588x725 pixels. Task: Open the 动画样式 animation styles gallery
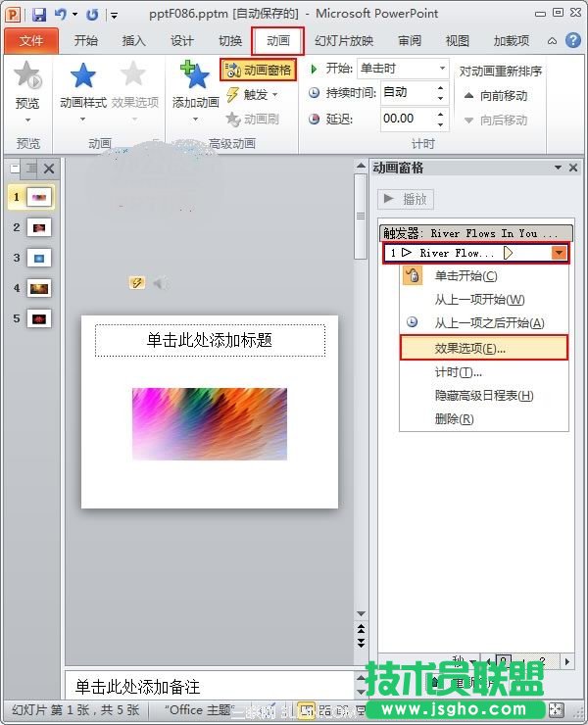coord(83,92)
